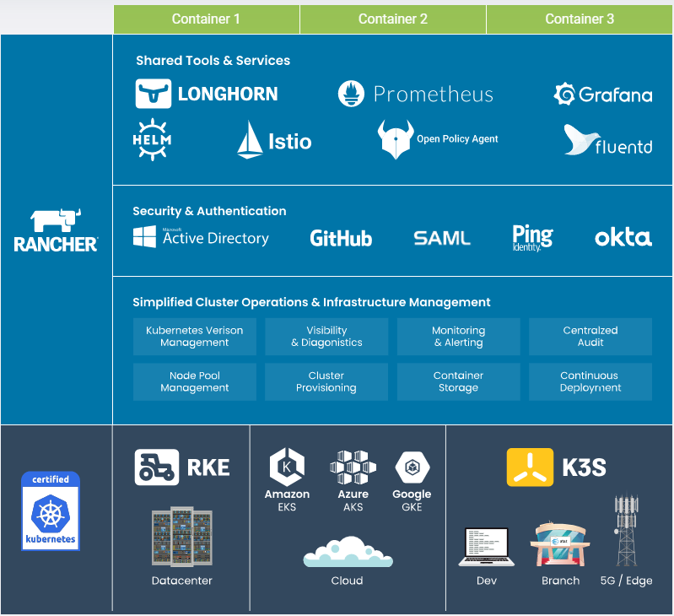Open Visibility & Diagonistics tile

pos(326,337)
